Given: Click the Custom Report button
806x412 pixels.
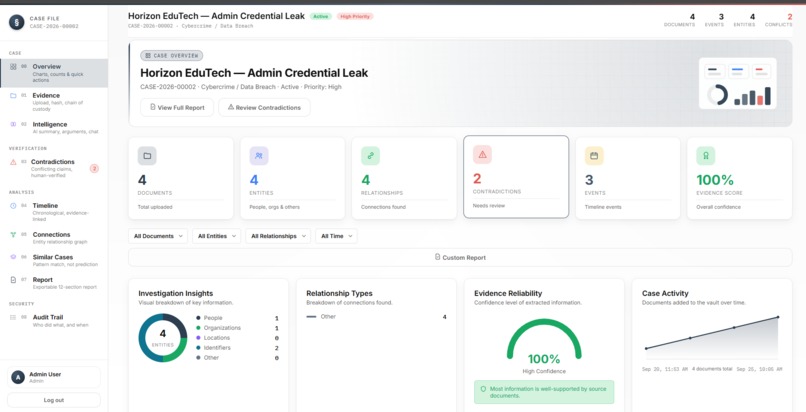Looking at the screenshot, I should point(460,257).
